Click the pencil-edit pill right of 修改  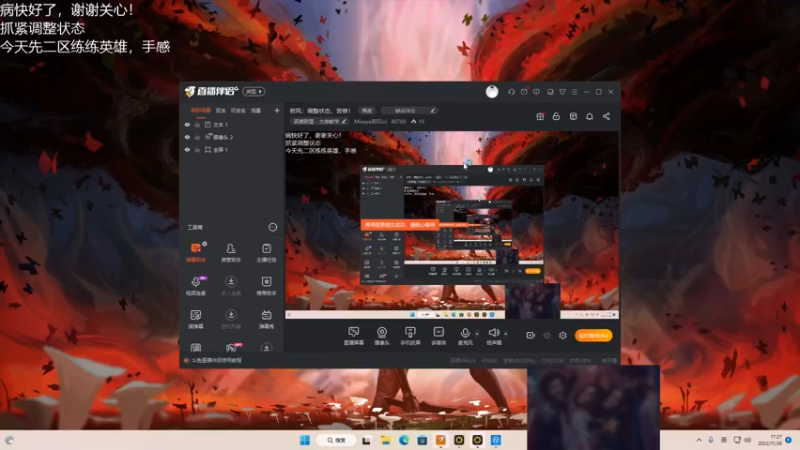pos(409,110)
